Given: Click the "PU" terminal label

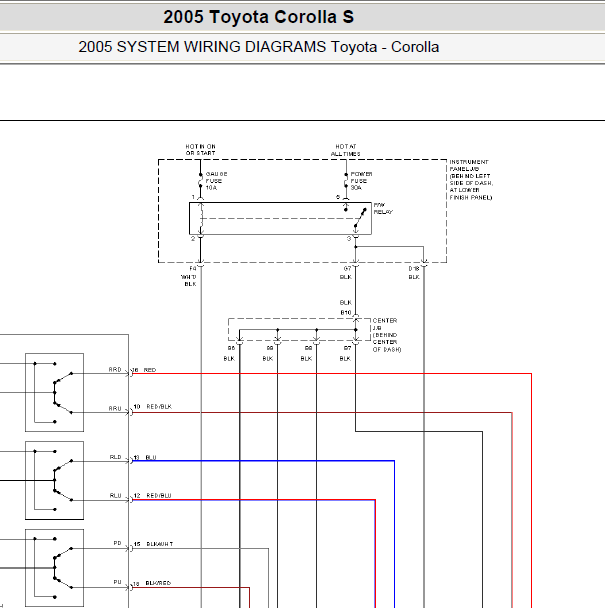Looking at the screenshot, I should point(118,582).
